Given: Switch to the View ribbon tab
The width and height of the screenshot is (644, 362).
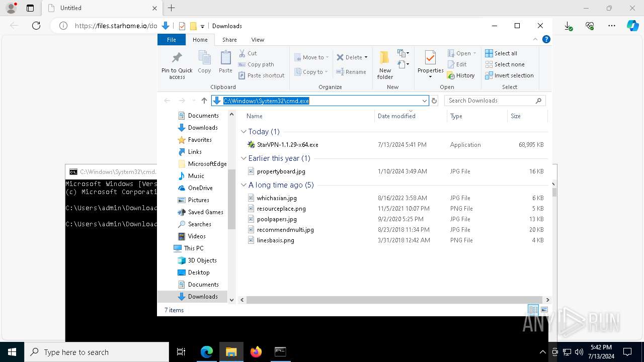Looking at the screenshot, I should point(258,40).
